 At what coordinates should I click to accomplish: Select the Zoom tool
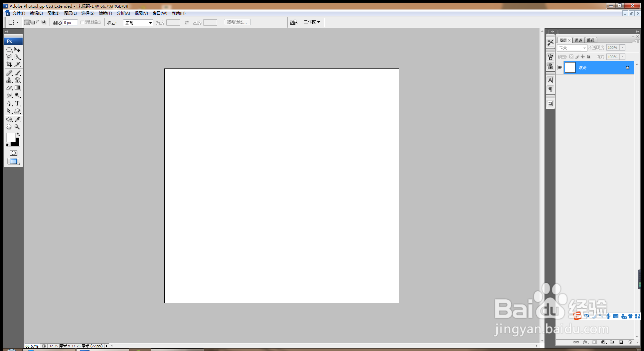[18, 127]
